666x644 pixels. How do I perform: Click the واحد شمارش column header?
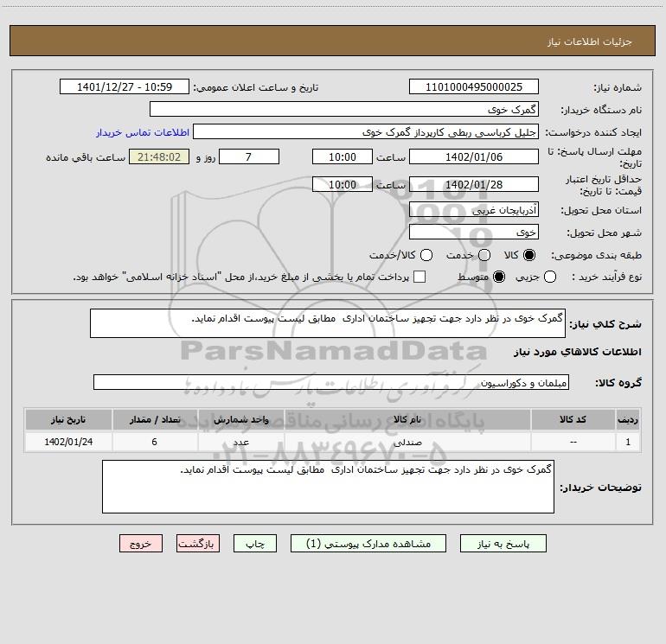coord(240,419)
